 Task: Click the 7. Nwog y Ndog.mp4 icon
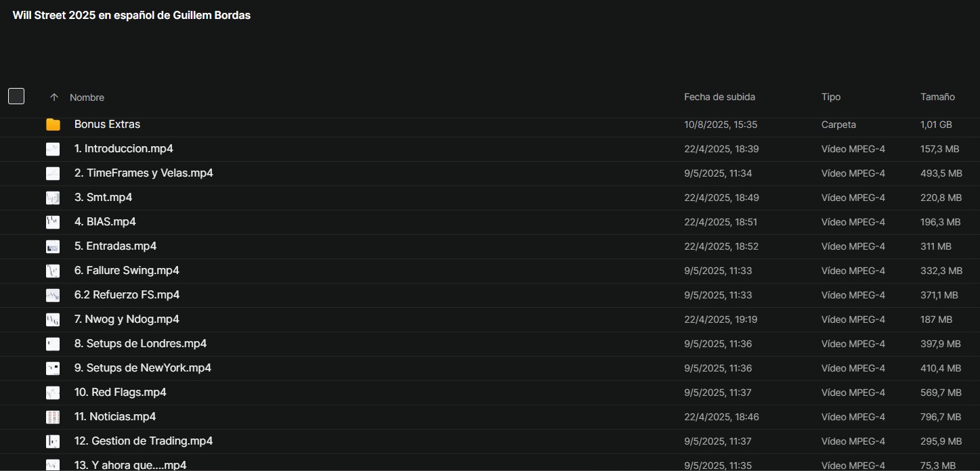pos(53,319)
